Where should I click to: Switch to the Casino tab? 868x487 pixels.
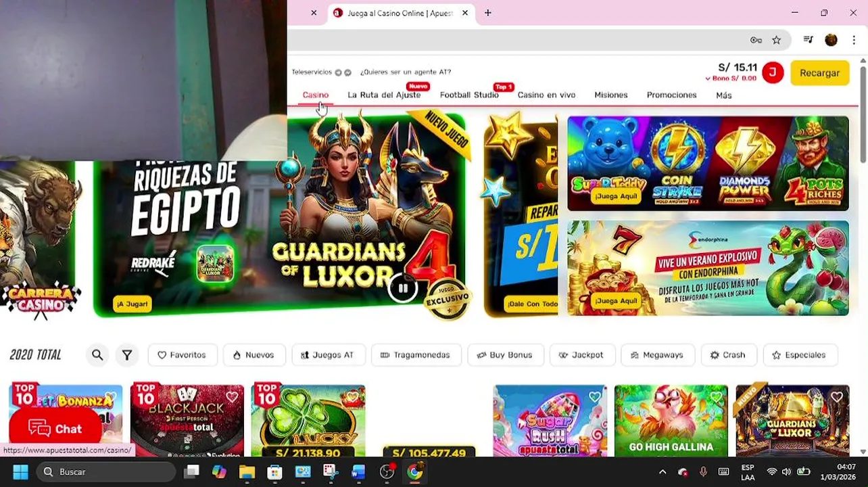coord(316,95)
